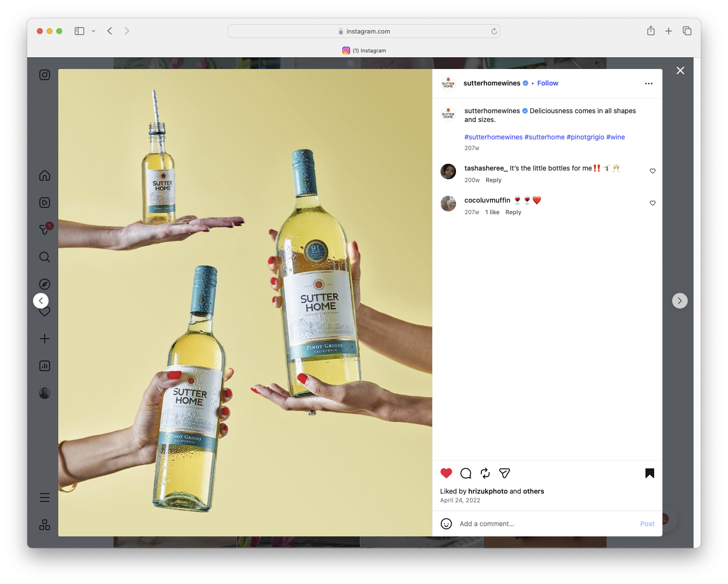Create a new post with the plus icon
This screenshot has height=584, width=728.
pos(44,339)
